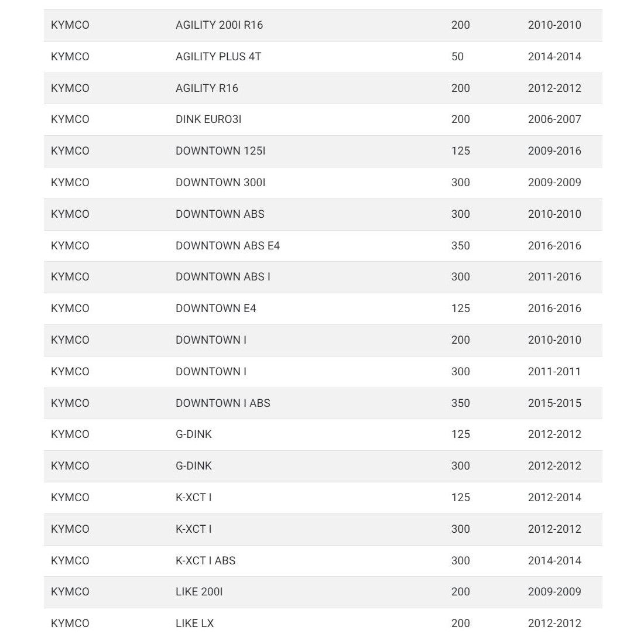644x644 pixels.
Task: Select the DOWNTOWN I ABS model name
Action: (223, 403)
